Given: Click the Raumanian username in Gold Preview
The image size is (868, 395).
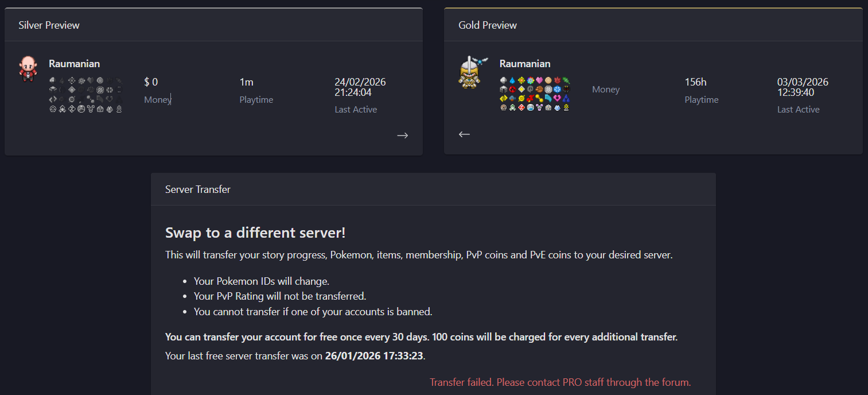Looking at the screenshot, I should point(525,64).
